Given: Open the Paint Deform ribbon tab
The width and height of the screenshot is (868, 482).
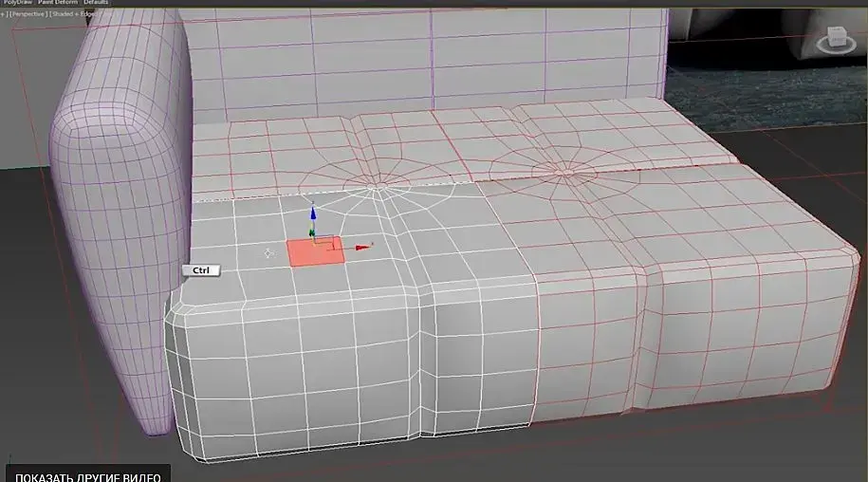Looking at the screenshot, I should click(x=58, y=2).
